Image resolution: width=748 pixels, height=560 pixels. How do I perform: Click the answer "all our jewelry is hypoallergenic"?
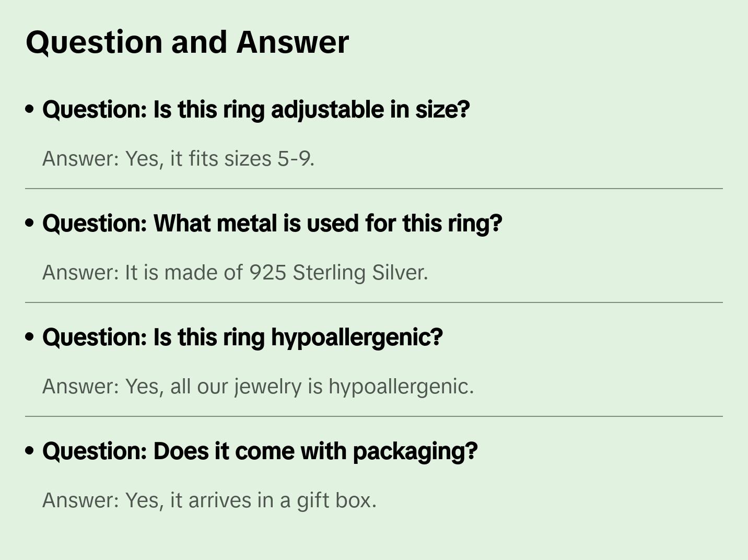258,387
